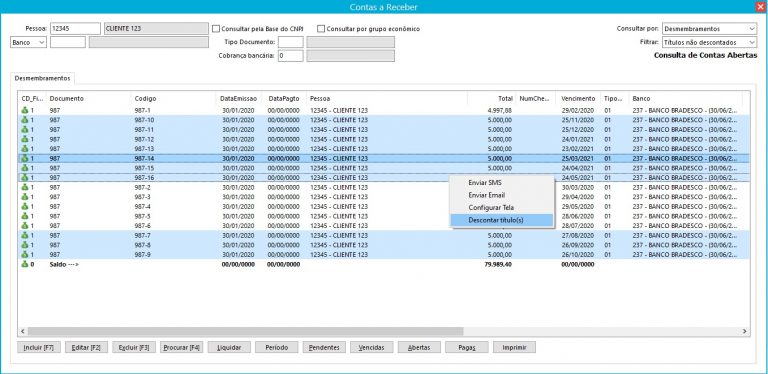Show Pendentes accounts
This screenshot has width=768, height=374.
324,348
